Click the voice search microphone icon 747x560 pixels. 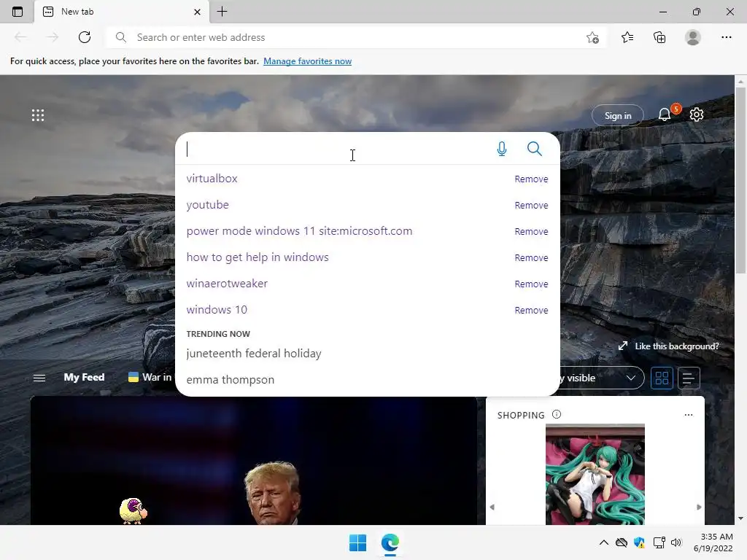(x=502, y=149)
